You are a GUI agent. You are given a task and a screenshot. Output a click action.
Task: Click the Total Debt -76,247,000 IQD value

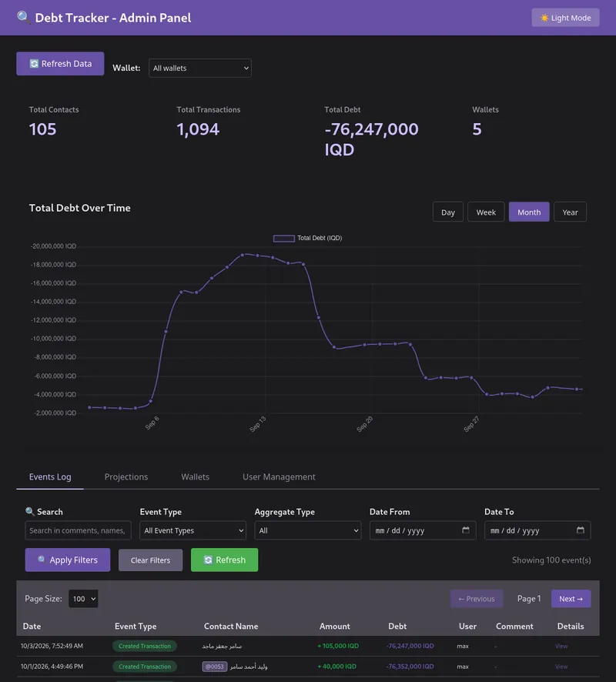point(371,139)
